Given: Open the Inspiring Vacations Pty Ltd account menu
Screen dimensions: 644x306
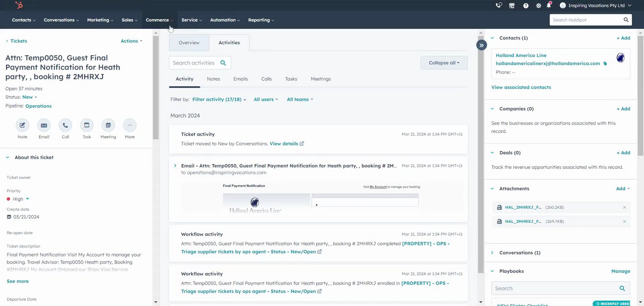Looking at the screenshot, I should pos(596,6).
